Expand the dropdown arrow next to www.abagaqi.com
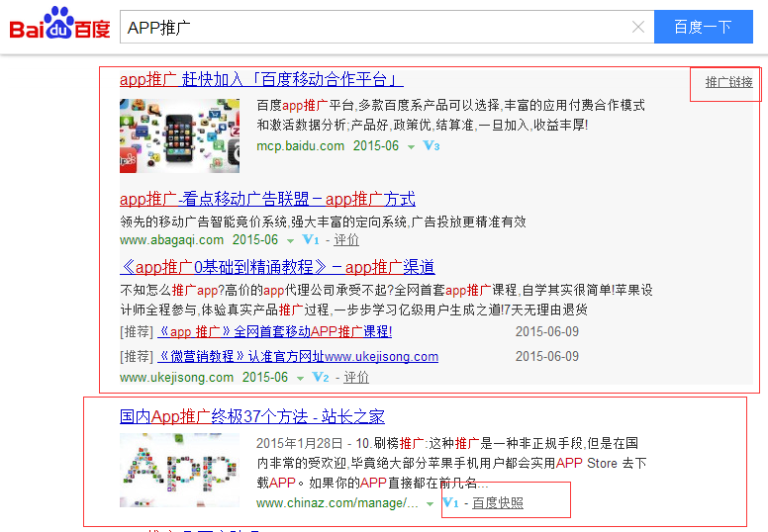Screen dimensions: 768x532 [290, 240]
